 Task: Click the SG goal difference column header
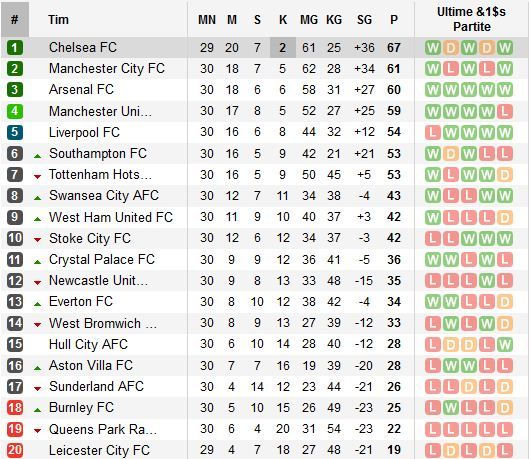pos(364,20)
